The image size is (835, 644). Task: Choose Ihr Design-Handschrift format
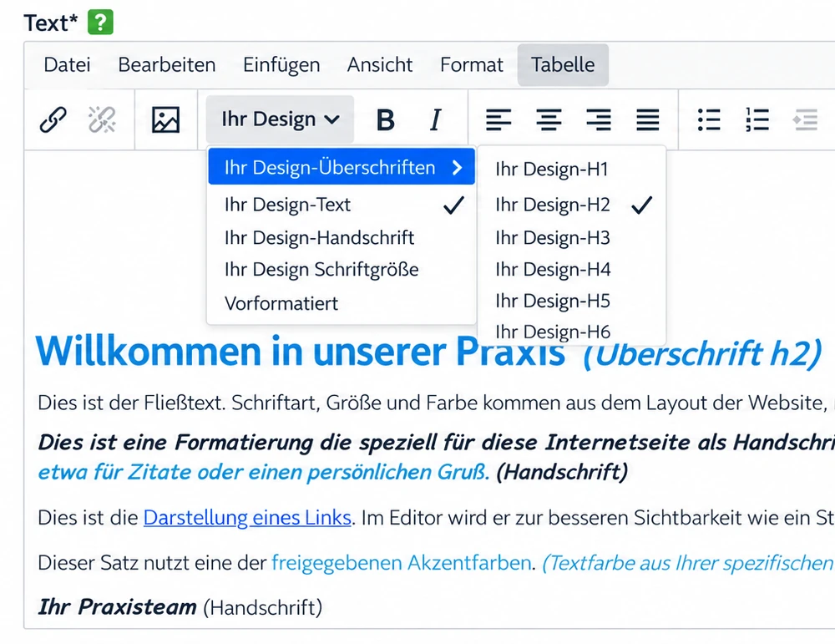pyautogui.click(x=342, y=237)
